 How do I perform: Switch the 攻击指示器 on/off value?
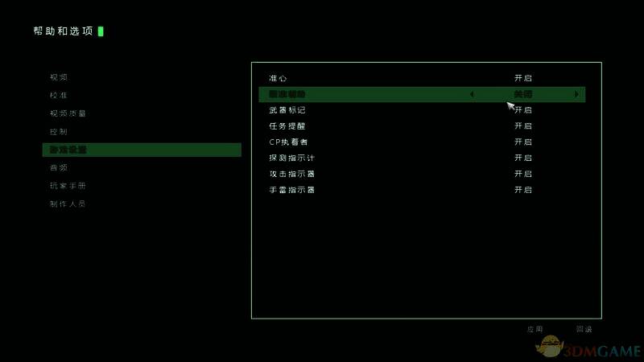523,174
